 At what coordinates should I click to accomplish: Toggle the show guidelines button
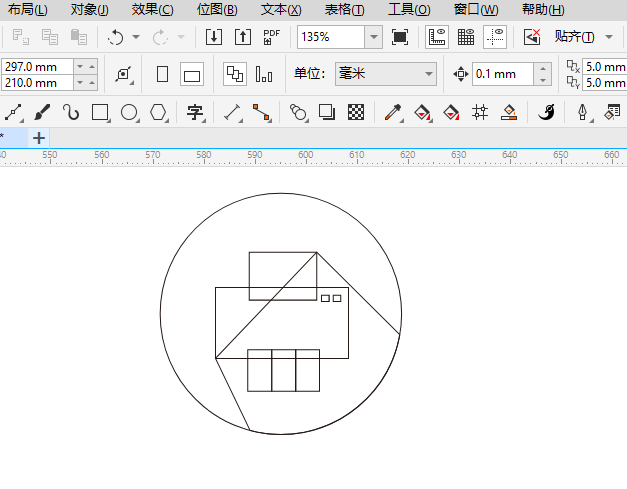495,37
